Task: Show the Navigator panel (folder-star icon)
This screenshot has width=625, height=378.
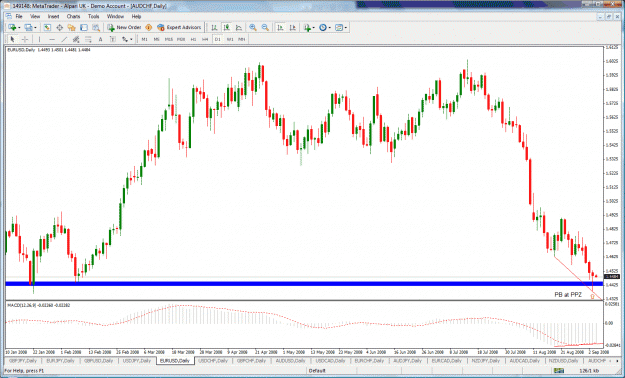Action: click(x=71, y=28)
